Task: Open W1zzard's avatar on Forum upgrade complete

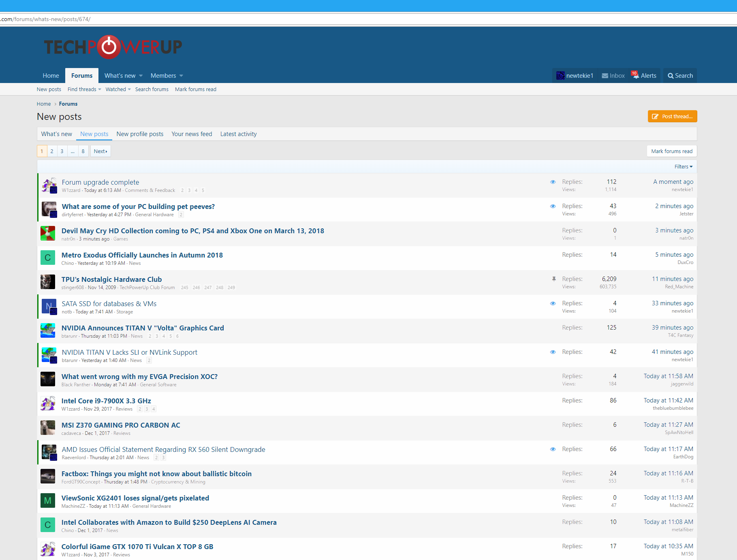Action: (49, 185)
